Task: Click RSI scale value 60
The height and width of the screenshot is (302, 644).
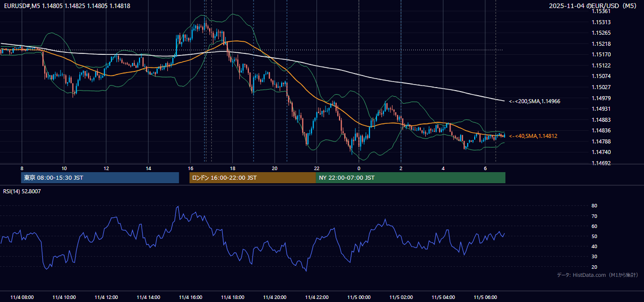Action: coord(594,226)
